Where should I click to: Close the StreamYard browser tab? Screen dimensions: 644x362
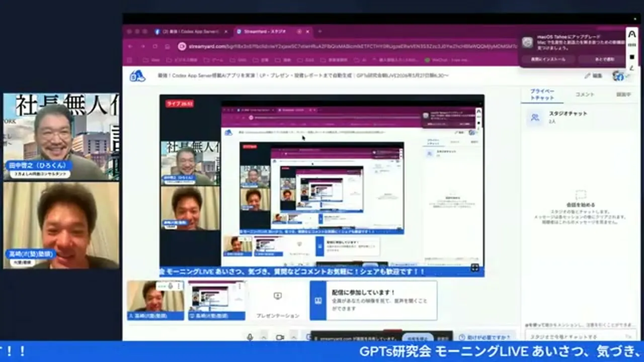click(x=307, y=31)
